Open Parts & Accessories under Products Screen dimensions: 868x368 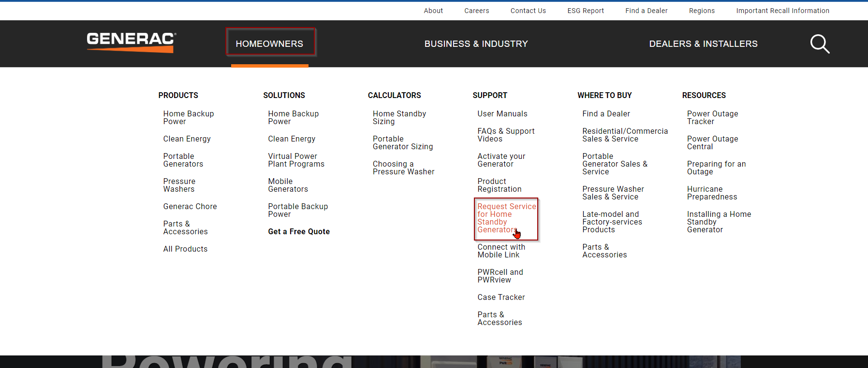pos(186,227)
